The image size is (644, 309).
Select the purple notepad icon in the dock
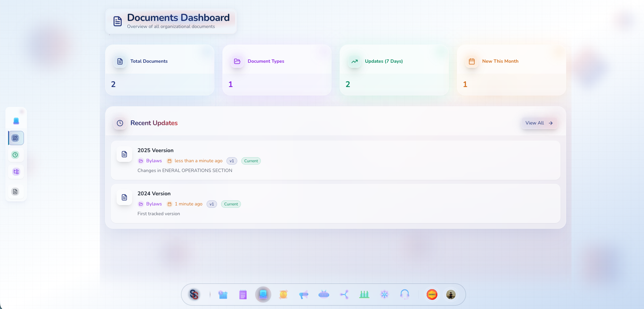pyautogui.click(x=243, y=294)
